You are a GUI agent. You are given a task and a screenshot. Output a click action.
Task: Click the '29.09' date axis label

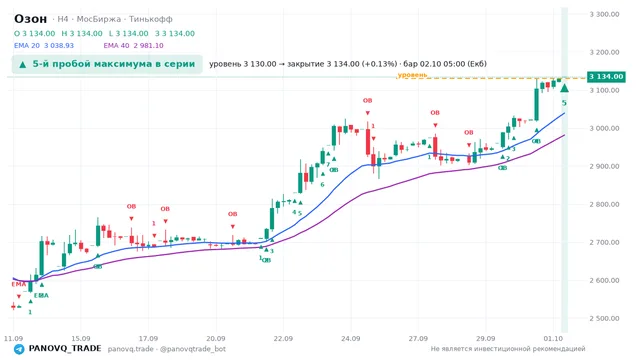click(486, 338)
